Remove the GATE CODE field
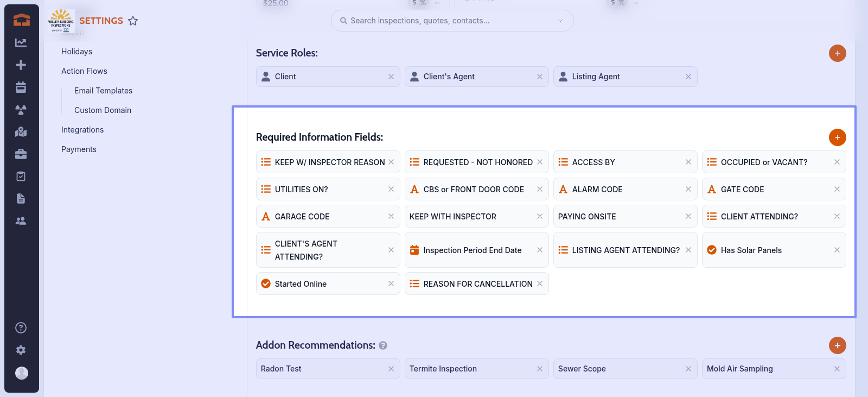This screenshot has height=397, width=868. point(837,189)
